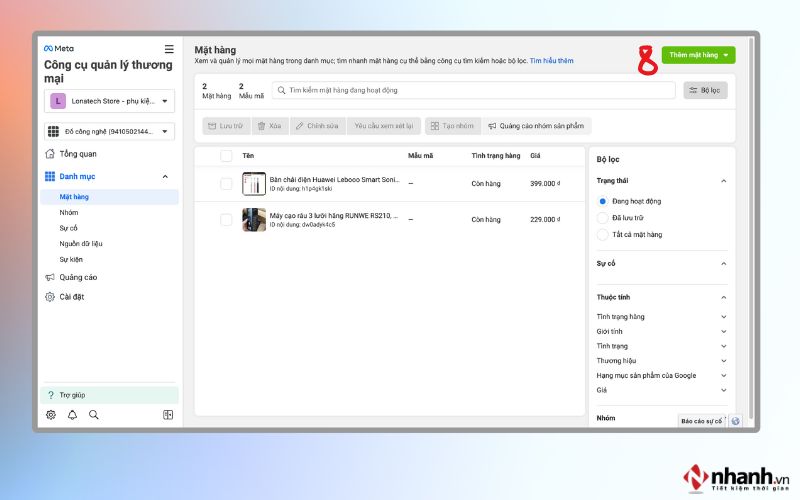Open settings gear in bottom bar
This screenshot has width=800, height=500.
51,415
